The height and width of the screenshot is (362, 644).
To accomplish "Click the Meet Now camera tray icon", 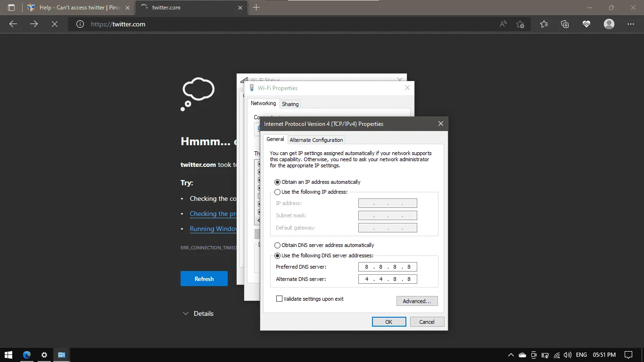I will pyautogui.click(x=534, y=355).
